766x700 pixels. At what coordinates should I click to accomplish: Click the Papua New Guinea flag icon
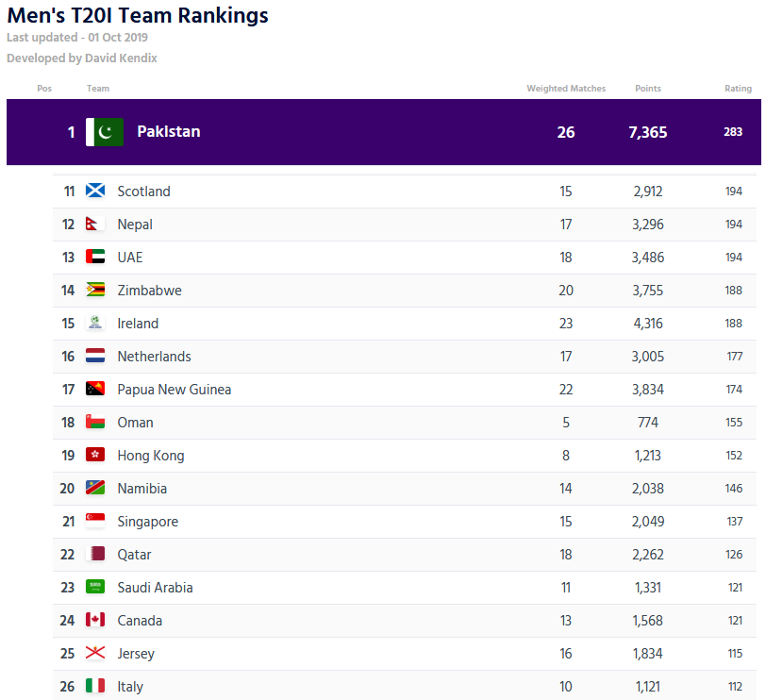(95, 389)
